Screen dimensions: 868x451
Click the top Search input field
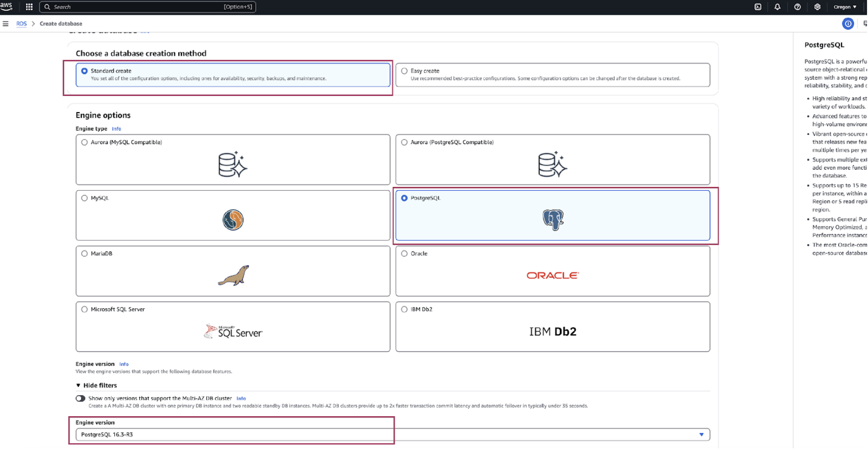147,7
